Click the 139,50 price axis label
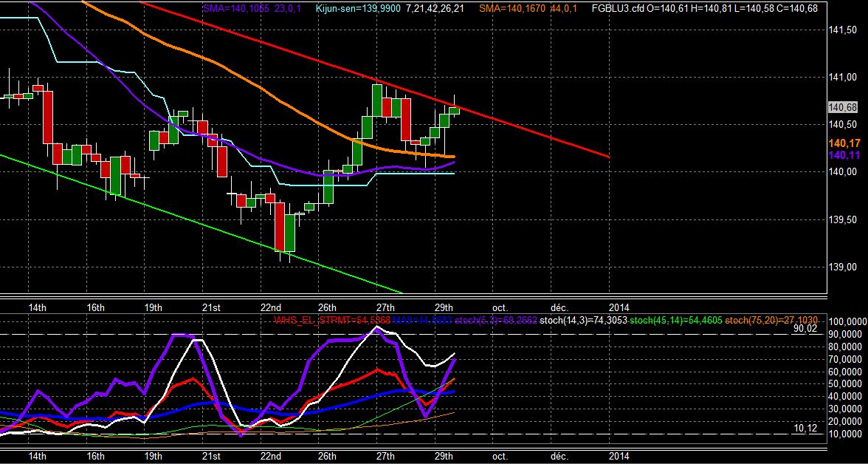The image size is (868, 464). [841, 220]
